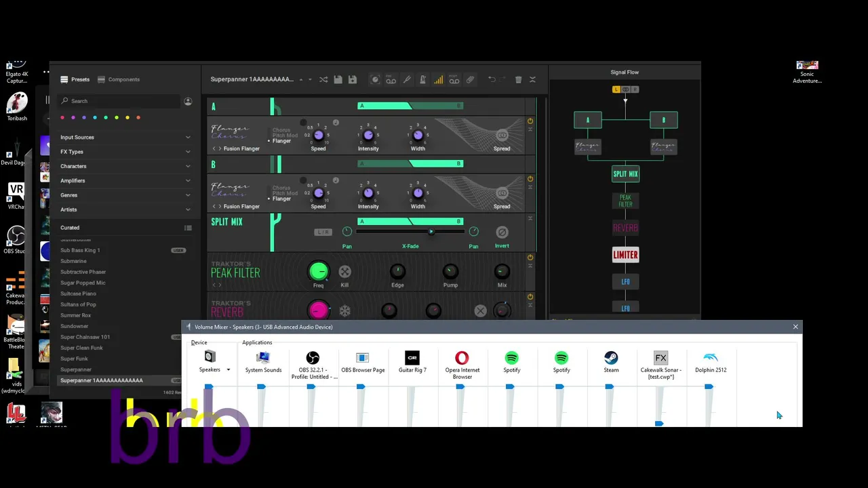The height and width of the screenshot is (488, 868).
Task: Click the Cakewalk Sonar FX mixer icon
Action: pyautogui.click(x=660, y=357)
